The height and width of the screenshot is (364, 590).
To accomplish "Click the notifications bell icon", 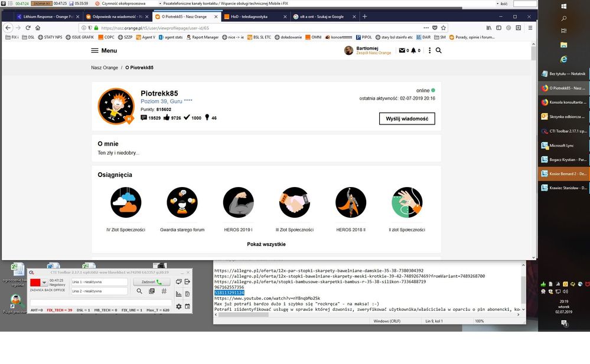I will [413, 51].
